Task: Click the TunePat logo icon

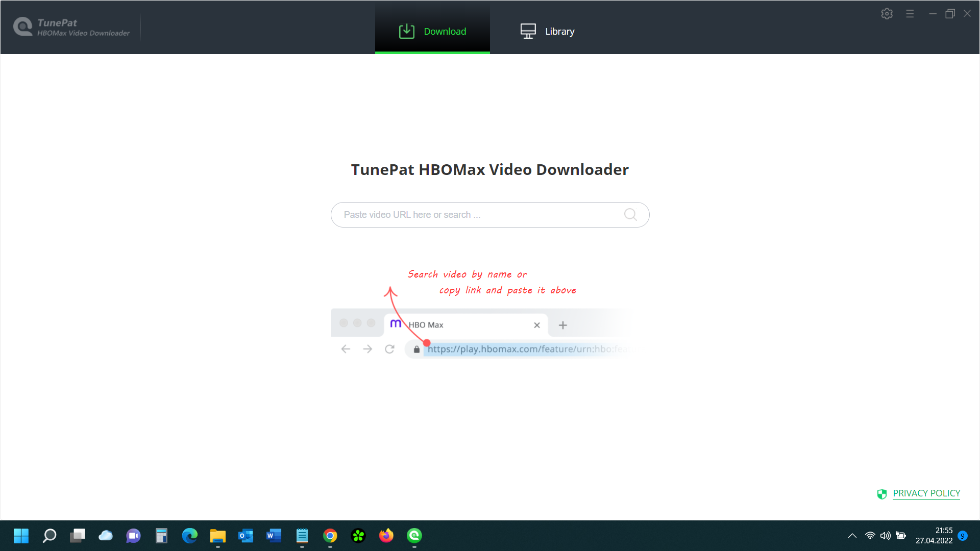Action: click(x=22, y=27)
